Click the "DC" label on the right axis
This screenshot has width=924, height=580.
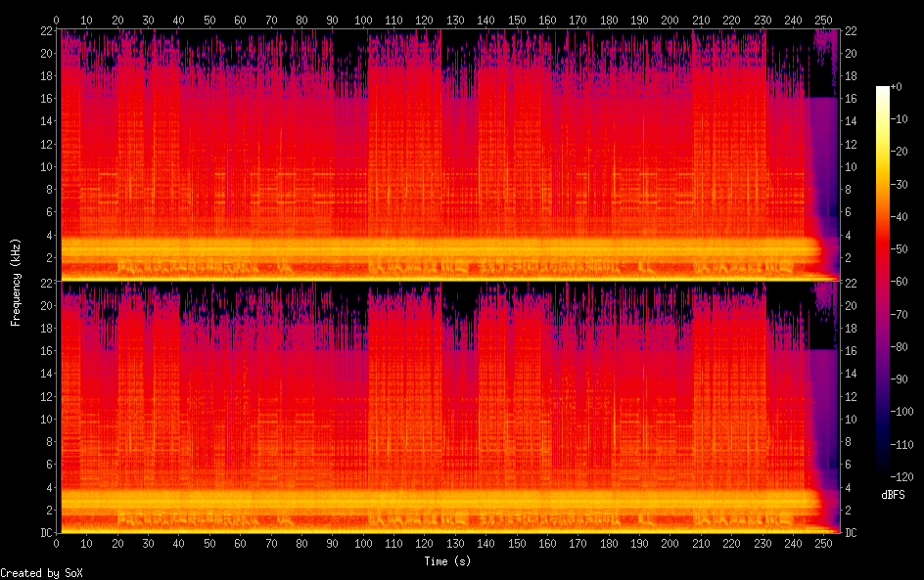pyautogui.click(x=851, y=533)
